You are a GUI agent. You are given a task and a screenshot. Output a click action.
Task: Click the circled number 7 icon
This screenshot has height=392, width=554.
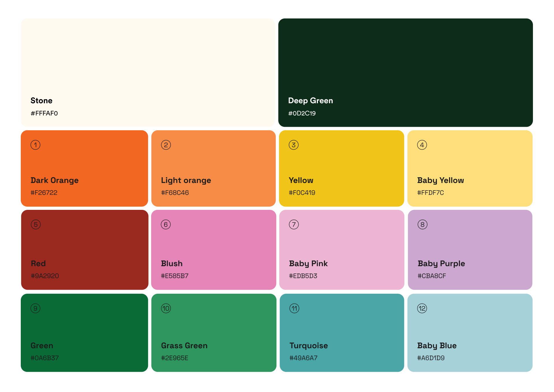point(294,225)
